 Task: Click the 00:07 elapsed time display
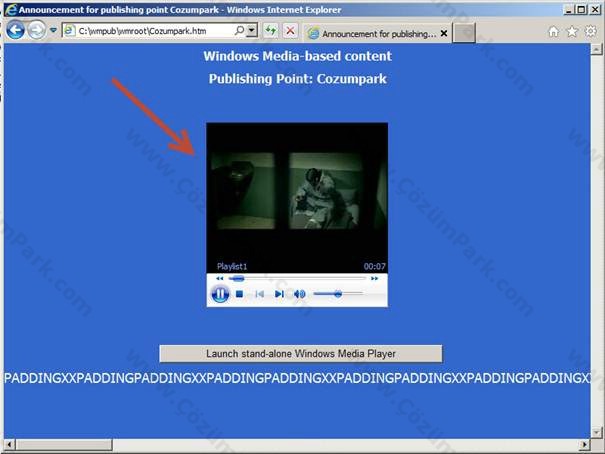click(x=374, y=266)
